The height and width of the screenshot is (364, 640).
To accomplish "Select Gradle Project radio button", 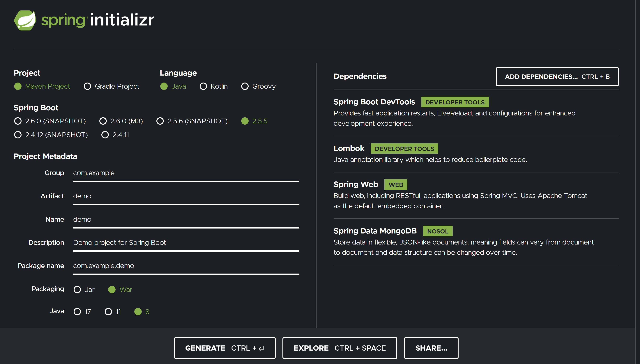I will coord(87,86).
